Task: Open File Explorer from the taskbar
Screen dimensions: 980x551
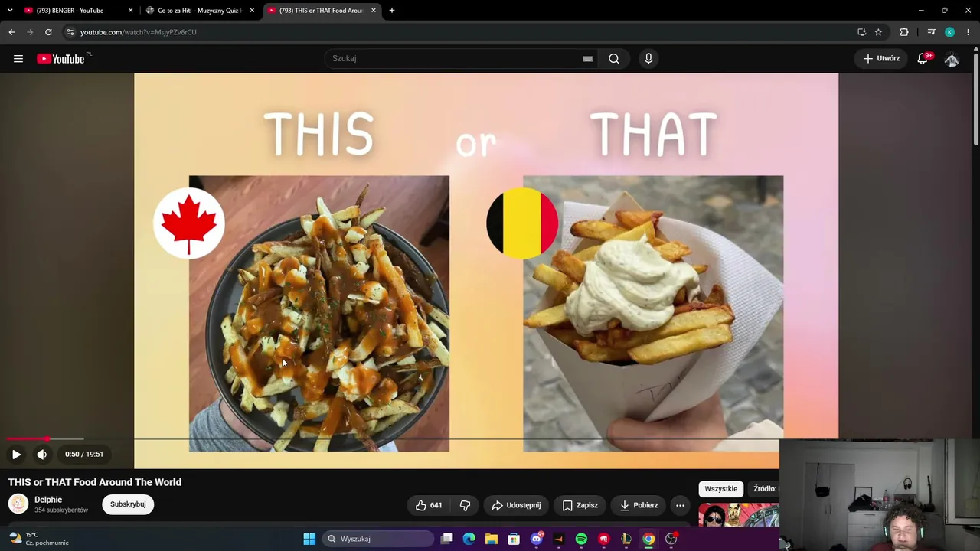Action: 492,539
